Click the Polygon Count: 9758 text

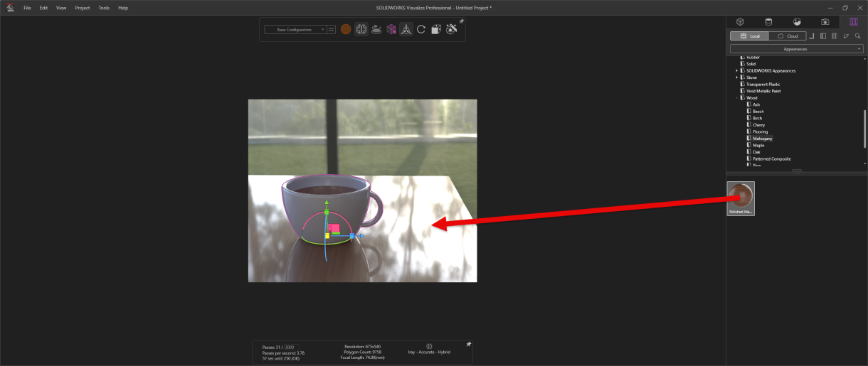pos(363,352)
